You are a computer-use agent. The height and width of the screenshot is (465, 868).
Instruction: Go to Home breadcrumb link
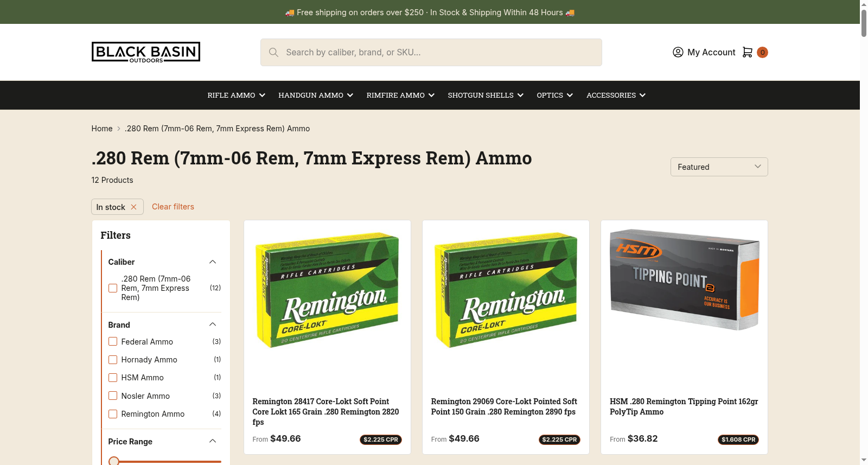[x=102, y=129]
